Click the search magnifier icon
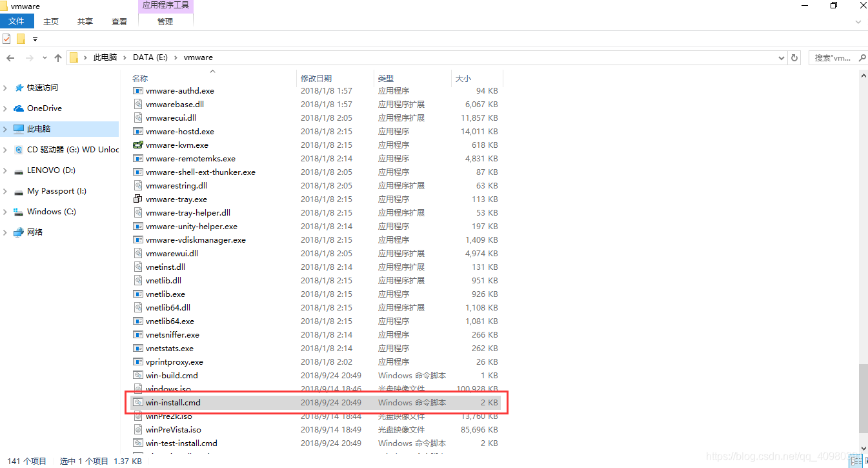 tap(863, 58)
